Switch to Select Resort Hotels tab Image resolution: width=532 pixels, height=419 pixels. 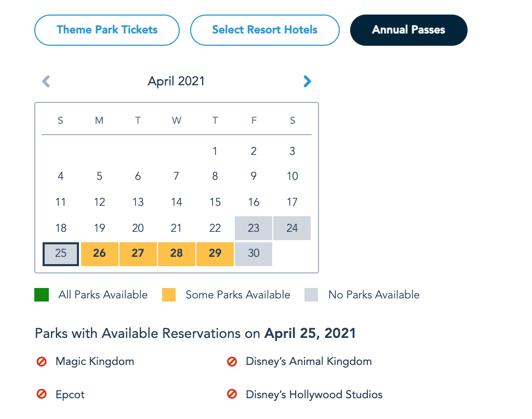point(264,30)
